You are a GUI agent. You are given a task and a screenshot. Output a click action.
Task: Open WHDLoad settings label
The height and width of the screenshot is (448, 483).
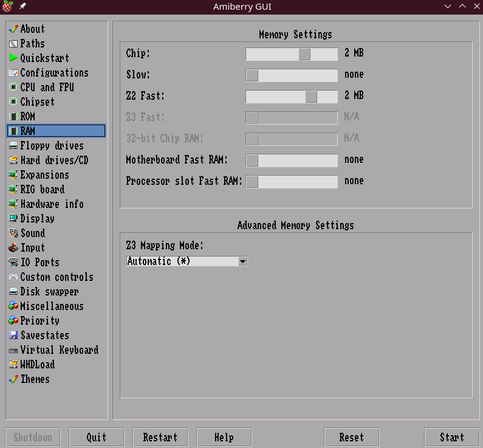(38, 365)
